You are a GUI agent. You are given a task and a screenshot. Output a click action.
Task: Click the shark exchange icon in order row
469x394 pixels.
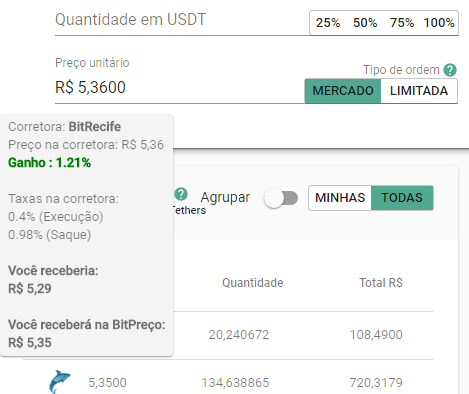[x=60, y=382]
